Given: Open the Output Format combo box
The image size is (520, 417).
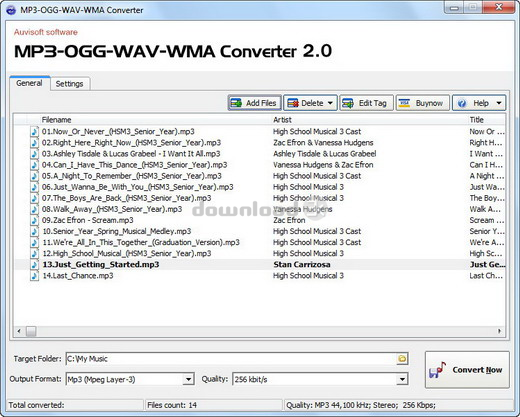Looking at the screenshot, I should tap(130, 379).
